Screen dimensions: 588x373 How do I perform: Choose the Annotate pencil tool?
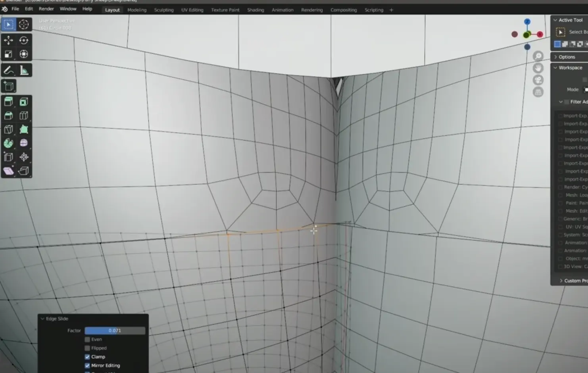[x=8, y=71]
